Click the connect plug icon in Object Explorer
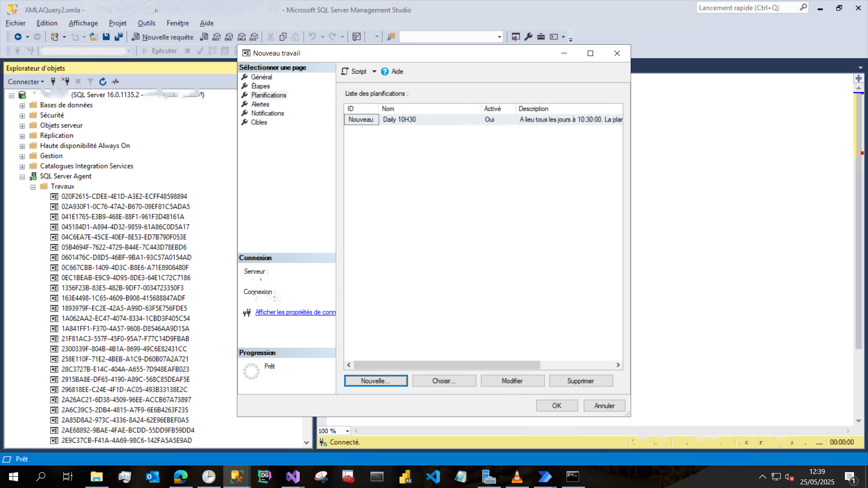The height and width of the screenshot is (488, 868). tap(53, 81)
